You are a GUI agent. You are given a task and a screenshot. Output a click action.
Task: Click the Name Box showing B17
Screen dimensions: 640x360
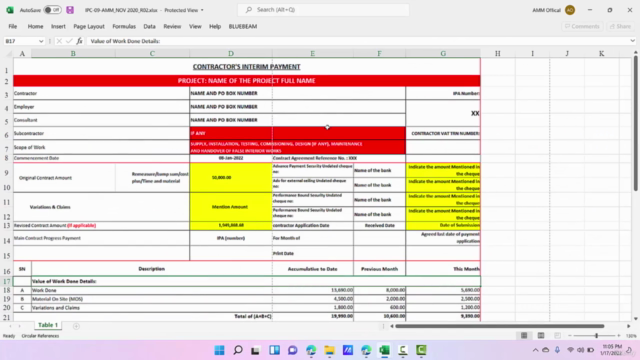[20, 41]
